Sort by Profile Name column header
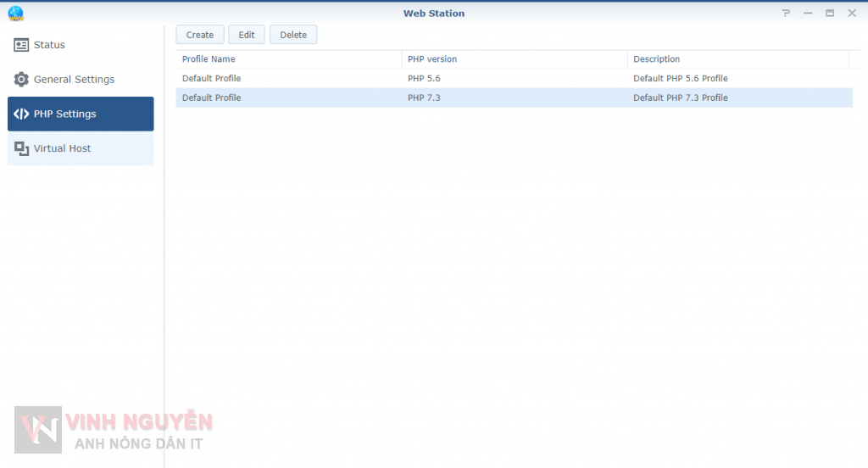The image size is (868, 468). tap(209, 59)
